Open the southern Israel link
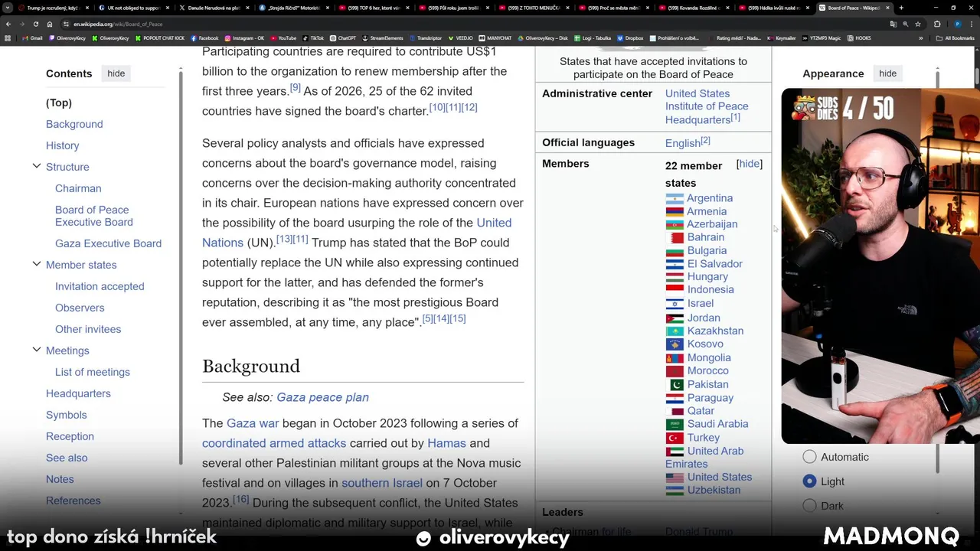Screen dimensions: 980x551 pos(382,483)
